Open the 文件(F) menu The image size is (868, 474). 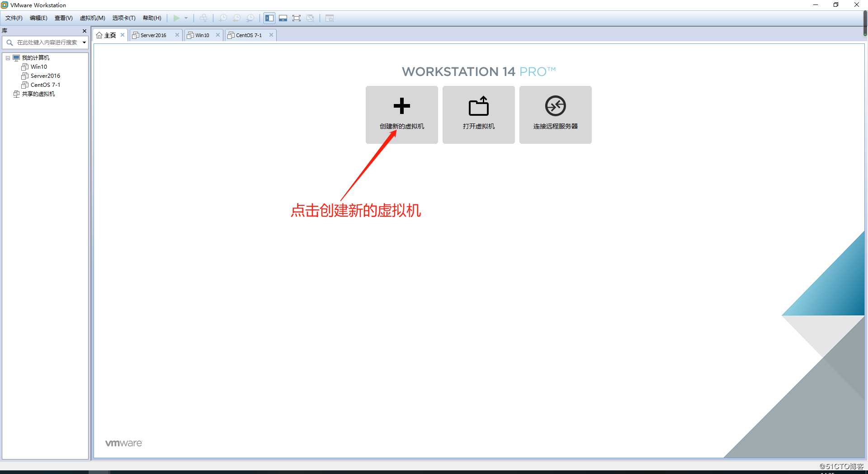tap(14, 18)
